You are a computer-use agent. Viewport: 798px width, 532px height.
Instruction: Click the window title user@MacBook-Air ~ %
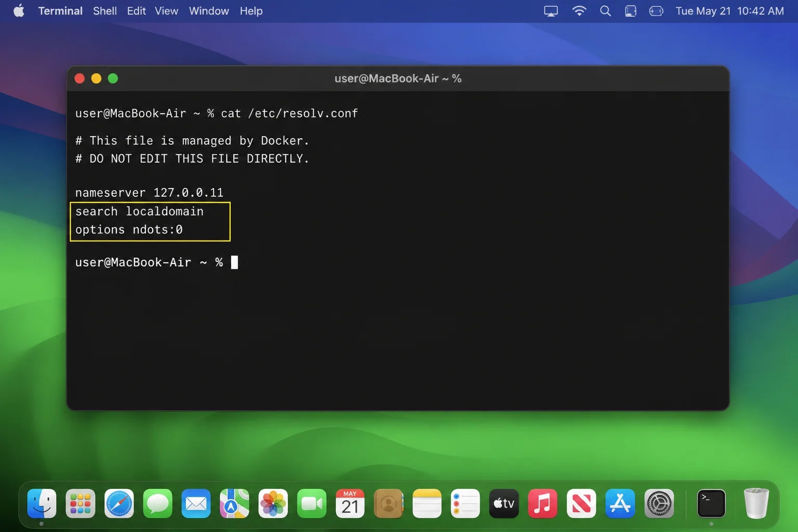(398, 78)
